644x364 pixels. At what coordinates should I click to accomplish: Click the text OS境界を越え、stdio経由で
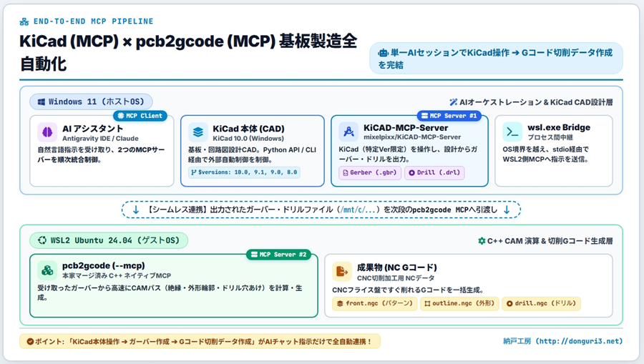(546, 149)
